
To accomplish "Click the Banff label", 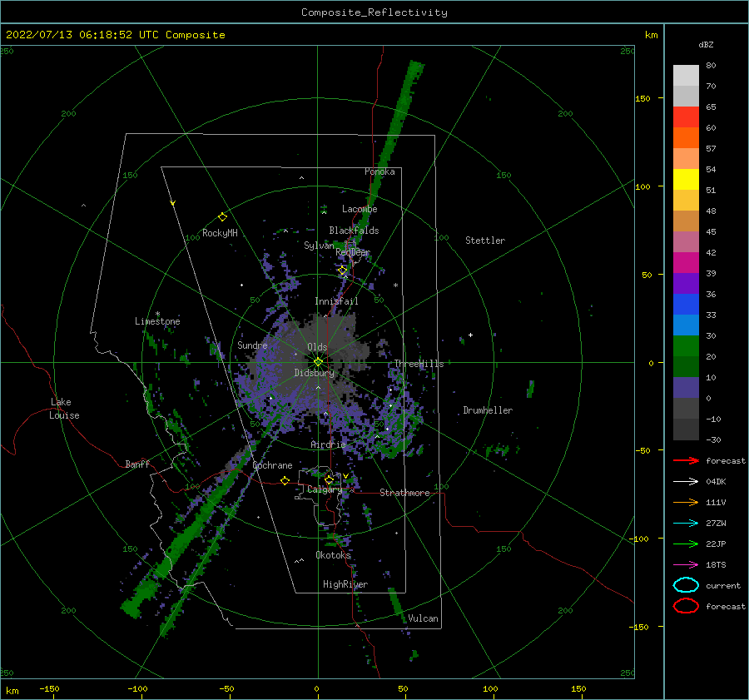I will click(x=137, y=464).
